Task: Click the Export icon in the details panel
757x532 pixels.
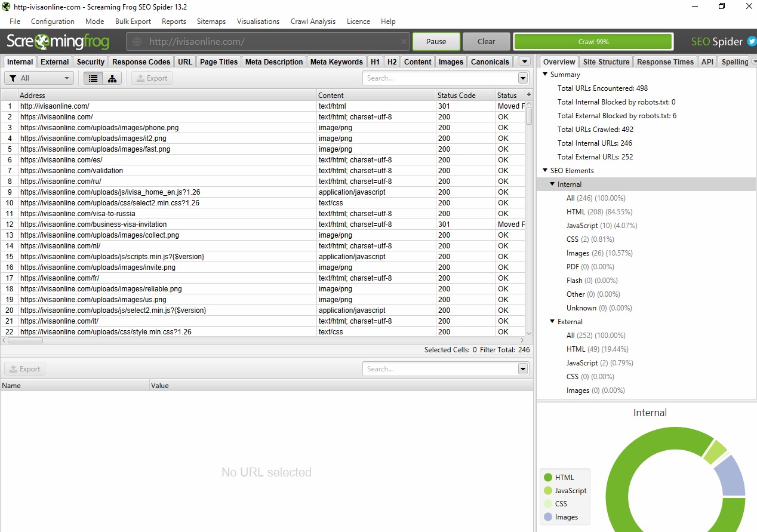Action: [x=24, y=368]
